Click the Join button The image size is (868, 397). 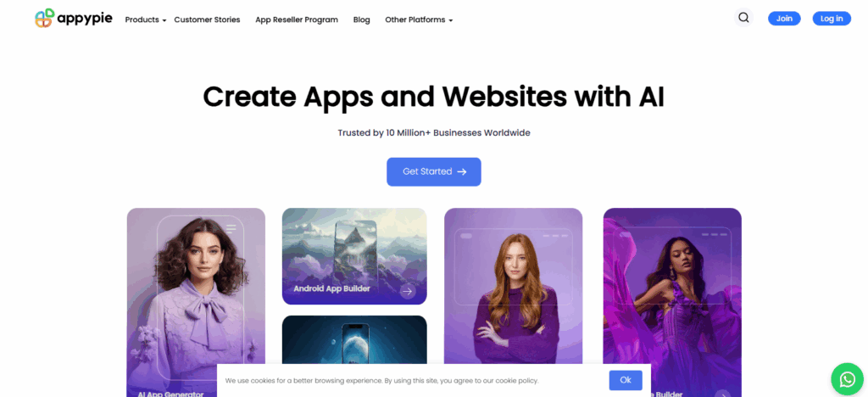784,19
